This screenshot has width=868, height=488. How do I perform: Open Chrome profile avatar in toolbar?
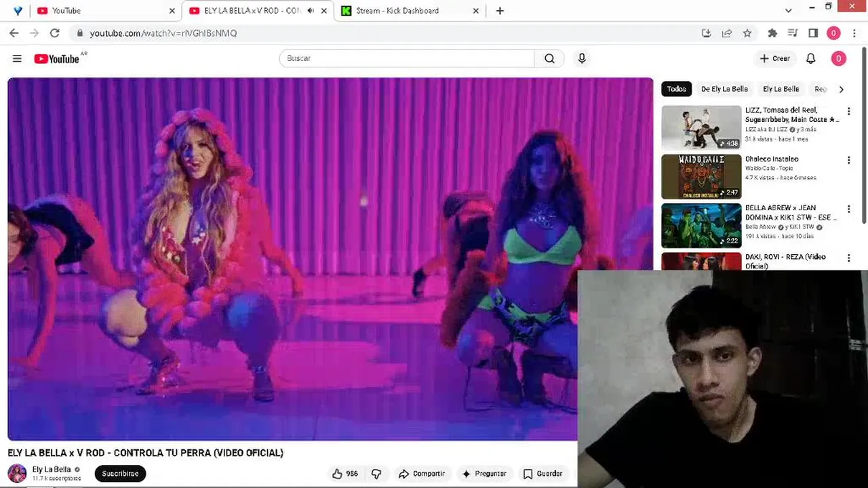pos(833,33)
